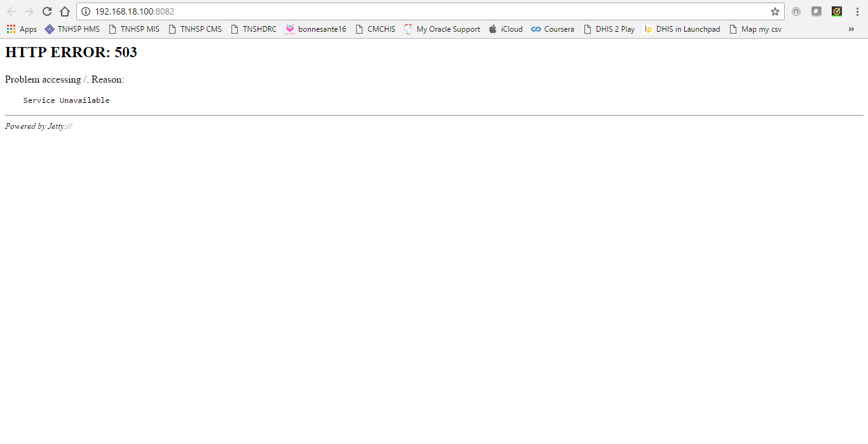Screen dimensions: 868x444
Task: Click the Service Unavailable message text
Action: click(x=66, y=100)
